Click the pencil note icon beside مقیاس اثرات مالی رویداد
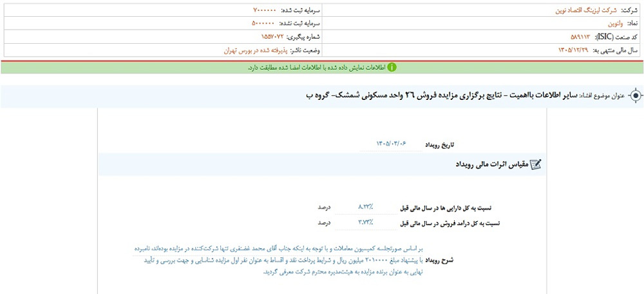Image resolution: width=644 pixels, height=294 pixels. click(x=536, y=164)
